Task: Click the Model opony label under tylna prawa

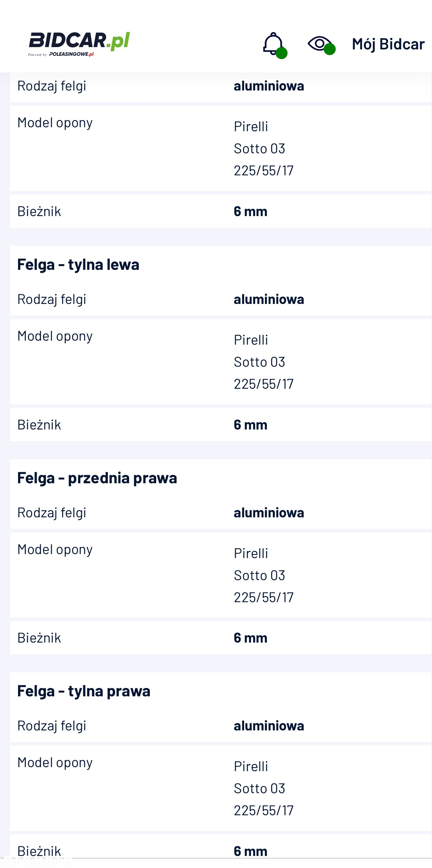Action: click(55, 763)
